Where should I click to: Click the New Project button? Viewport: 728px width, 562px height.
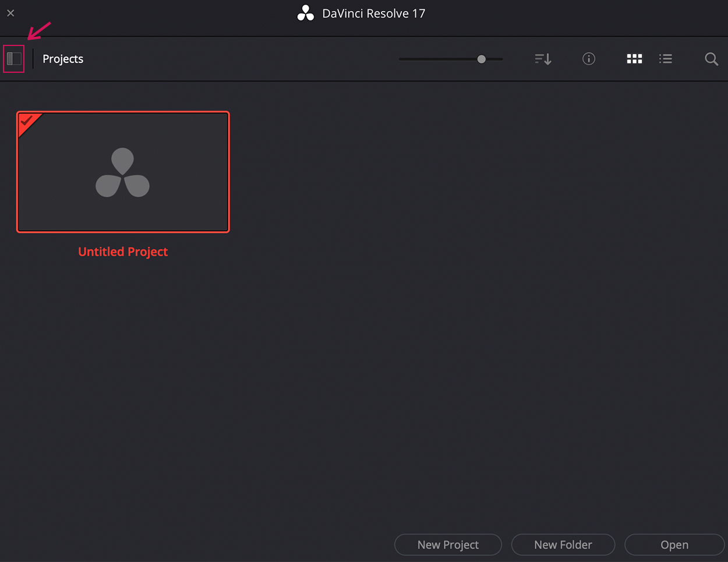[x=448, y=545]
